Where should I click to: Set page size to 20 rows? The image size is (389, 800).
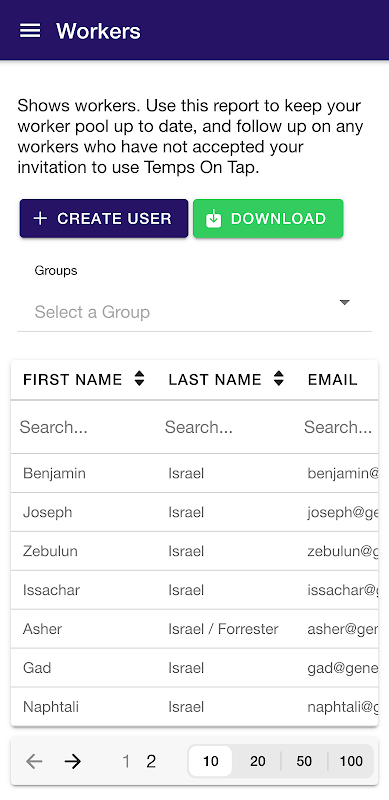[x=258, y=761]
